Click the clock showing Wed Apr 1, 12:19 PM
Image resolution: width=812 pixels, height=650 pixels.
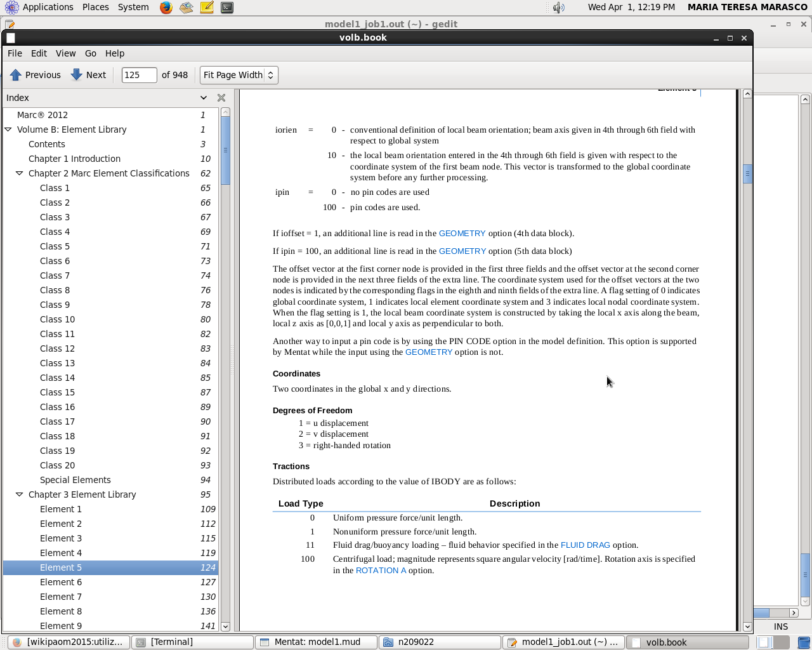point(631,7)
